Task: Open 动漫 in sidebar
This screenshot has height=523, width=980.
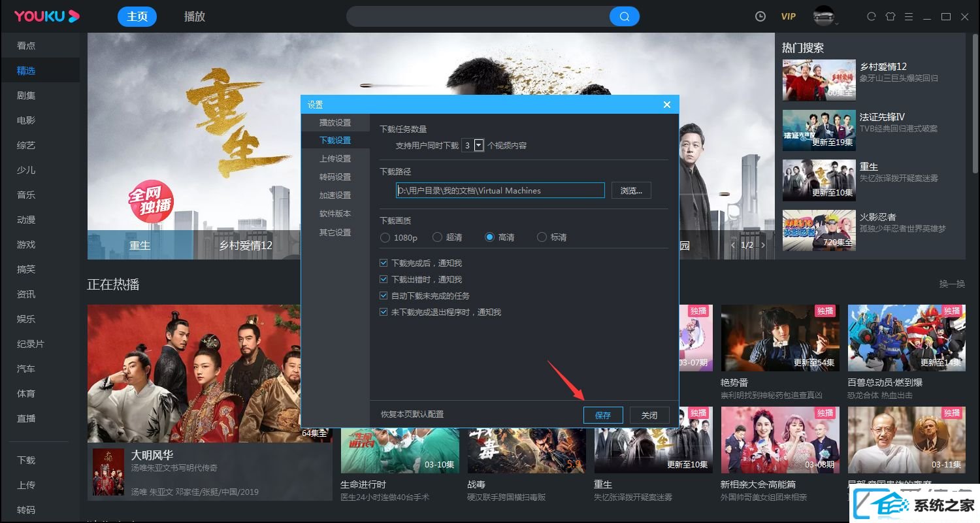Action: coord(26,220)
